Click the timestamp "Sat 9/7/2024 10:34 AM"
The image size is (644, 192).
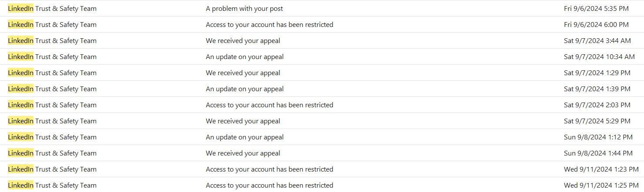[x=599, y=57]
